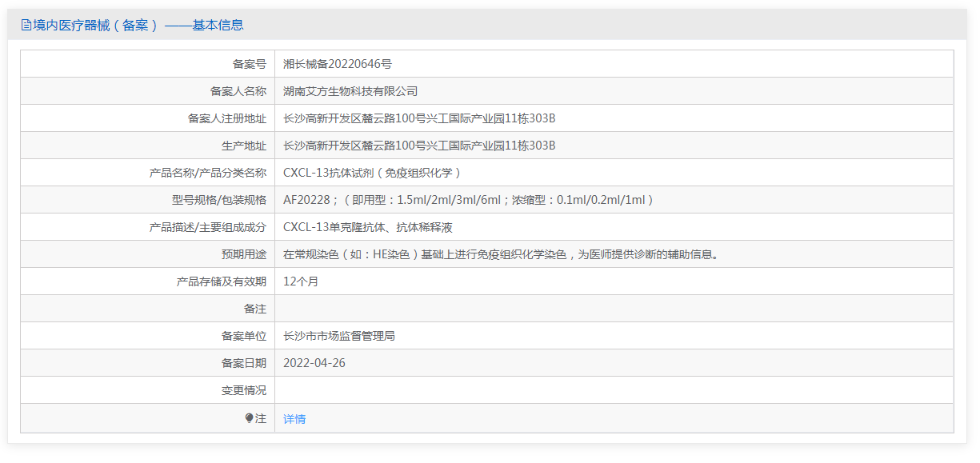This screenshot has height=463, width=980.
Task: Click the 预期用途 description sentence
Action: click(502, 254)
